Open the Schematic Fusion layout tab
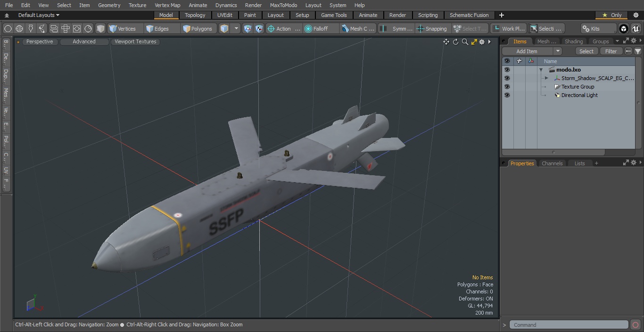Viewport: 644px width, 332px height. point(469,15)
